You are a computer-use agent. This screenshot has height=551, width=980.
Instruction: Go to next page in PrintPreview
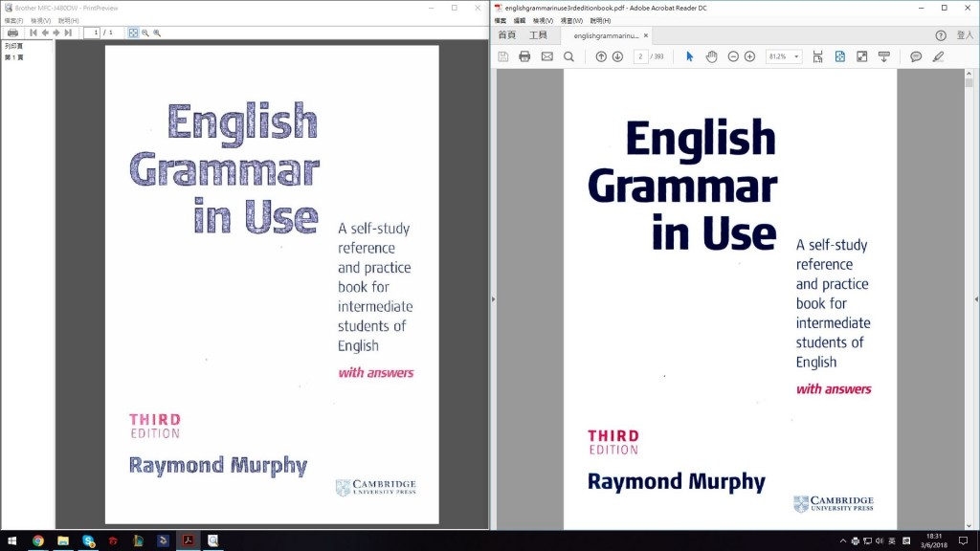coord(56,33)
